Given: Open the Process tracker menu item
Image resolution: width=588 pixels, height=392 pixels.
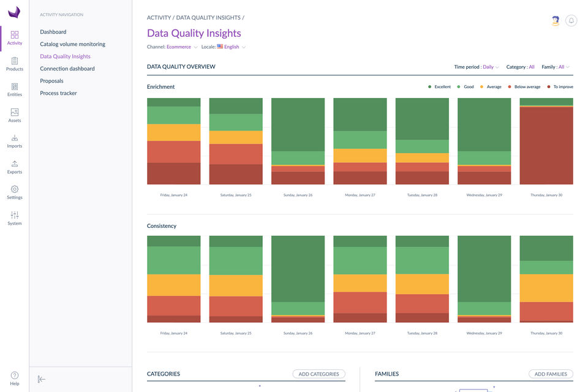Looking at the screenshot, I should tap(59, 93).
